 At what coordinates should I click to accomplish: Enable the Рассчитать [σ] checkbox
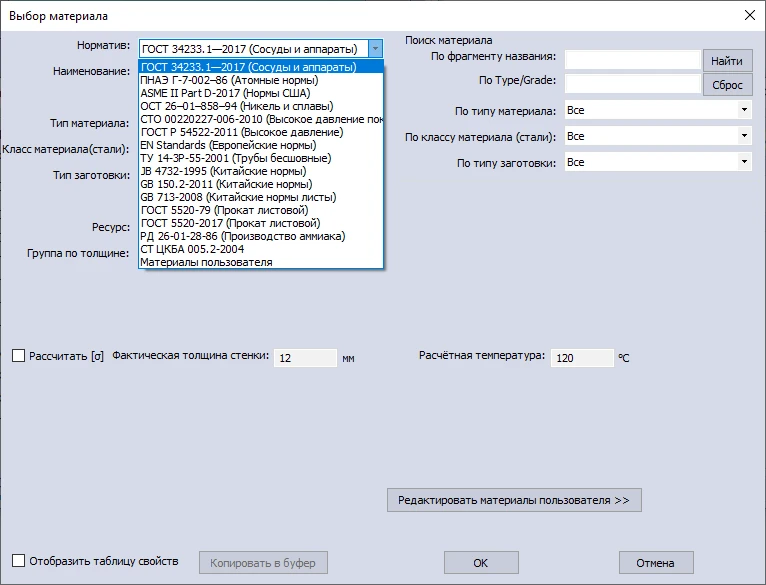pos(18,356)
